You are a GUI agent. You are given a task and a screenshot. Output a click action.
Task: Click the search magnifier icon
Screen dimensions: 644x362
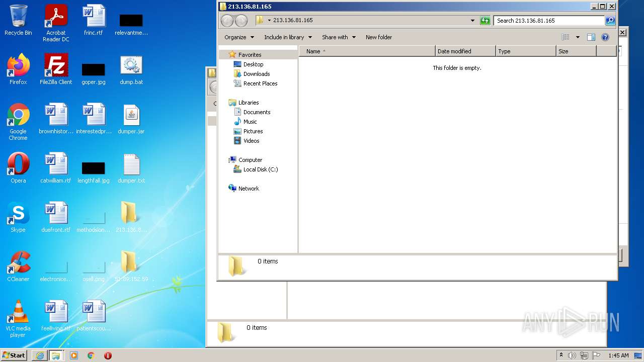[x=610, y=21]
